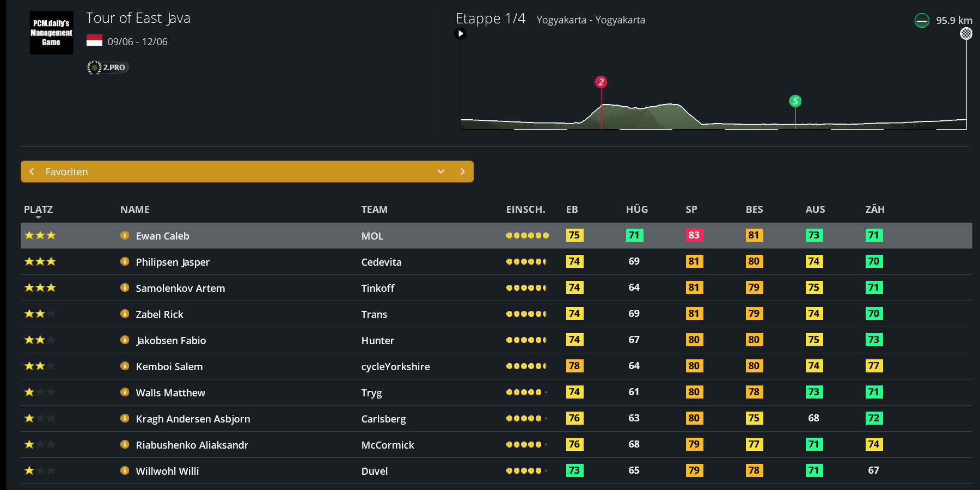Select rider Samolenkov Artem

click(x=180, y=288)
